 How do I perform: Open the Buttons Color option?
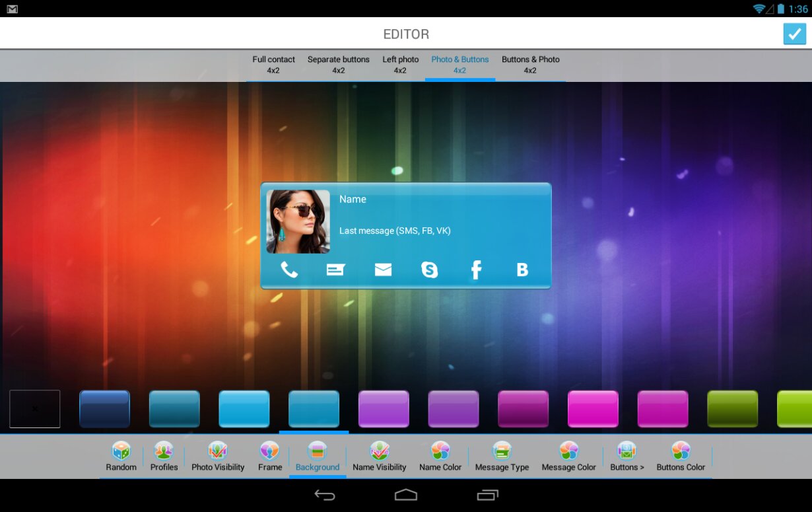pyautogui.click(x=681, y=457)
